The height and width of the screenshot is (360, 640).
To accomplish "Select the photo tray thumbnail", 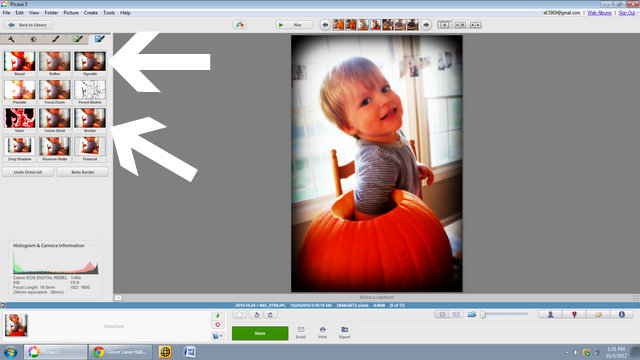I will (16, 325).
